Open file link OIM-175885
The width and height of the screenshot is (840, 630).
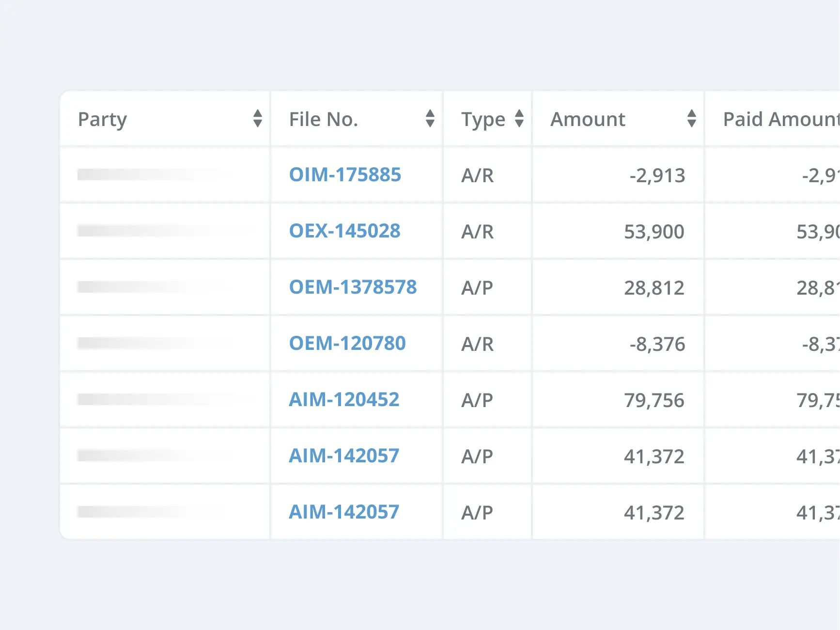tap(345, 175)
